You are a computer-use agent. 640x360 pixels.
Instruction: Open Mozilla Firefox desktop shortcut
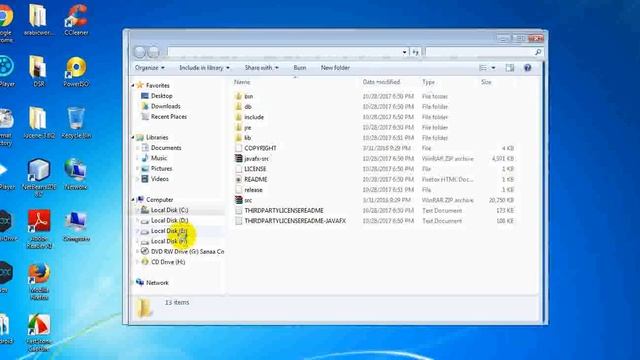39,282
